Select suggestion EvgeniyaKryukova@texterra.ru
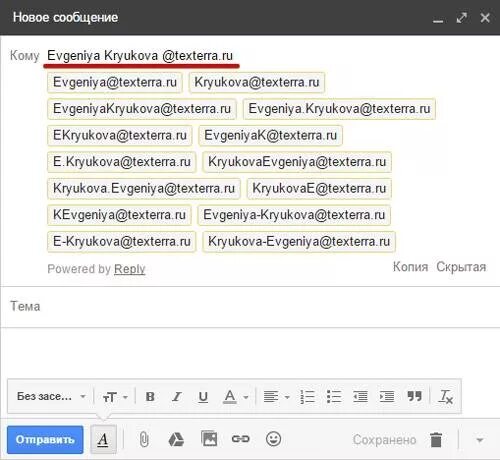Screen dimensions: 500x460 tap(142, 109)
